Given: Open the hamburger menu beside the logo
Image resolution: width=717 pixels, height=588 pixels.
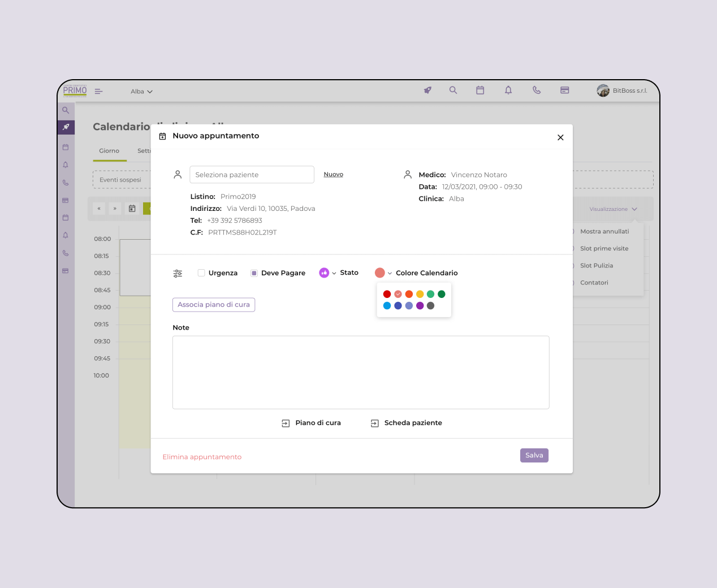Looking at the screenshot, I should pyautogui.click(x=99, y=91).
